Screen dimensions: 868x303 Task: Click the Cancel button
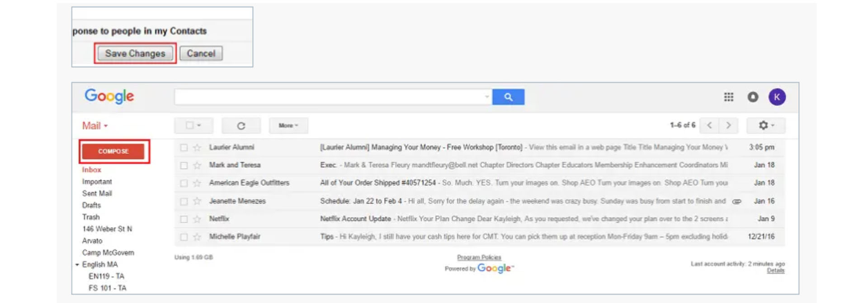(x=201, y=53)
